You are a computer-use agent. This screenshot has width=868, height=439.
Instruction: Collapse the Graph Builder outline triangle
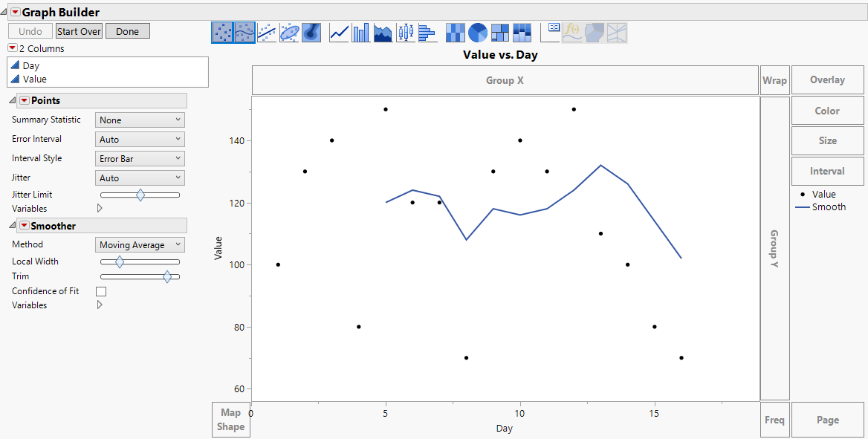(x=5, y=12)
